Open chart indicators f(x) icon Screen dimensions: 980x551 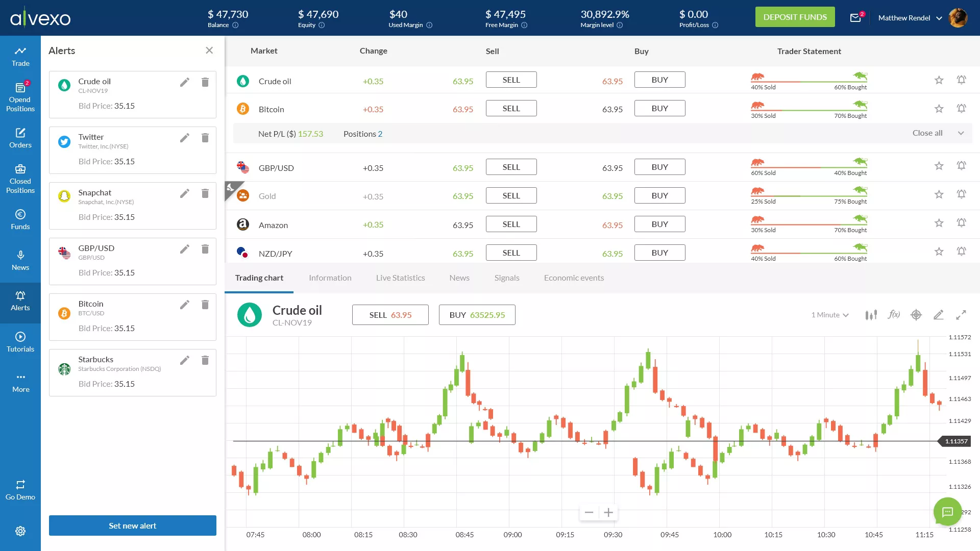pyautogui.click(x=894, y=315)
